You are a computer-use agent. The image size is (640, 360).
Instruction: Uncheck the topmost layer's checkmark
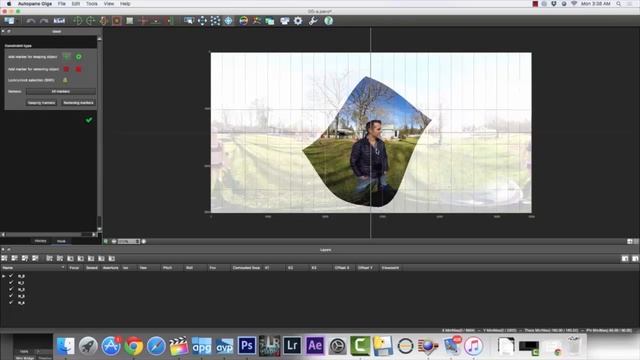point(11,276)
